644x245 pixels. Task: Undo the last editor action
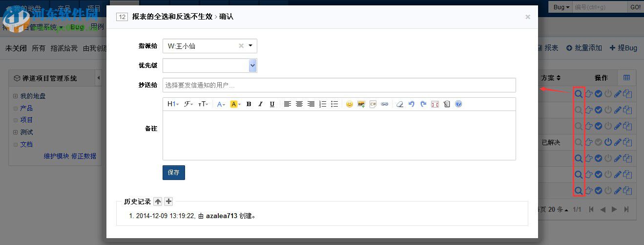pyautogui.click(x=412, y=104)
